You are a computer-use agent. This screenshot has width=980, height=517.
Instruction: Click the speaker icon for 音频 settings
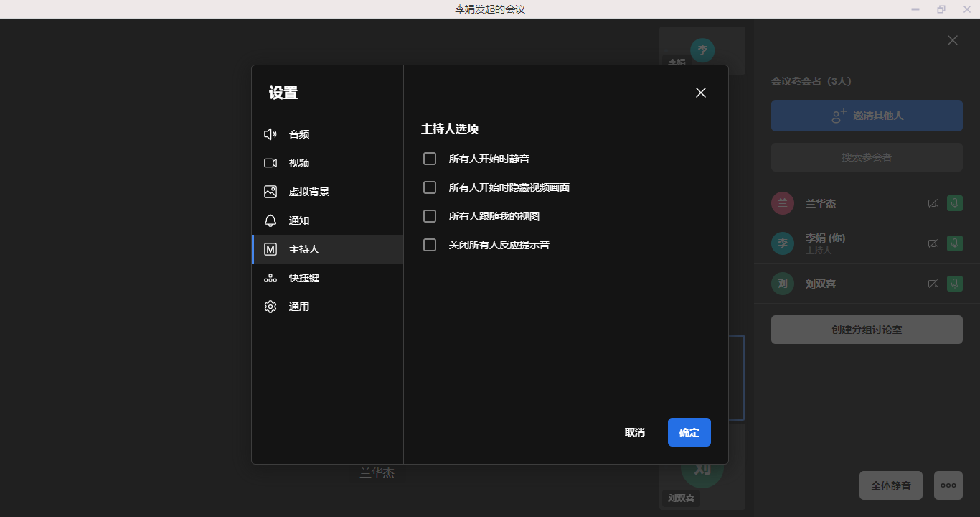click(x=270, y=134)
